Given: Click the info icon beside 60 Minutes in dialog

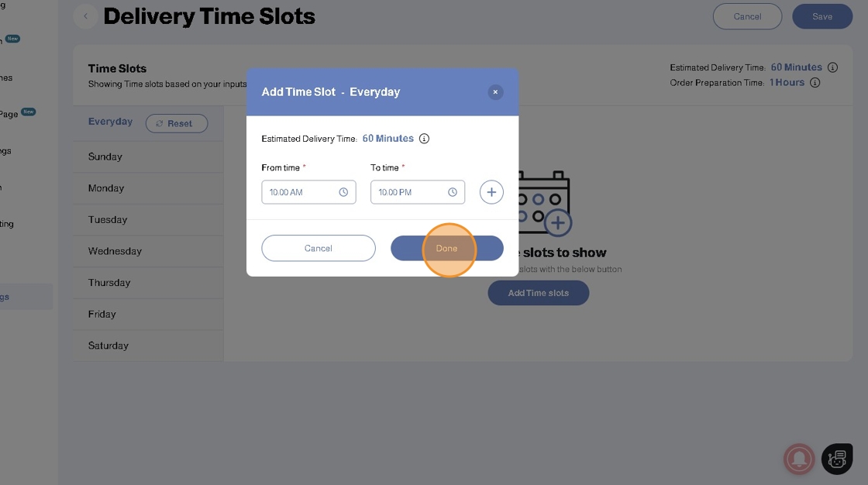Looking at the screenshot, I should [x=424, y=139].
